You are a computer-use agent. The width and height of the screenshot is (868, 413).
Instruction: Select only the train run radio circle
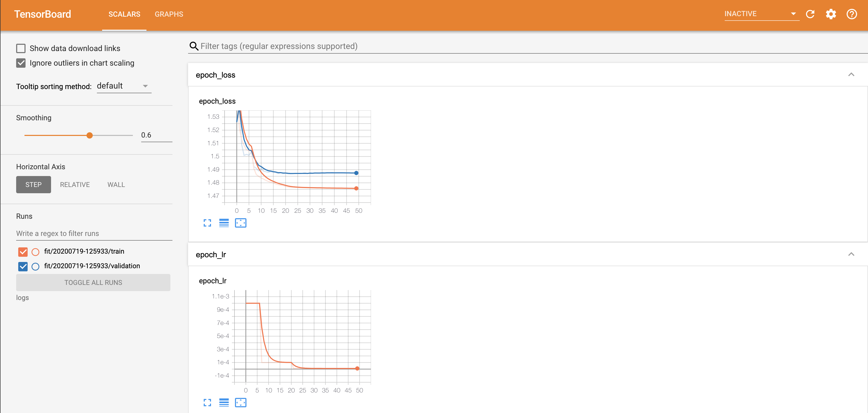(35, 252)
